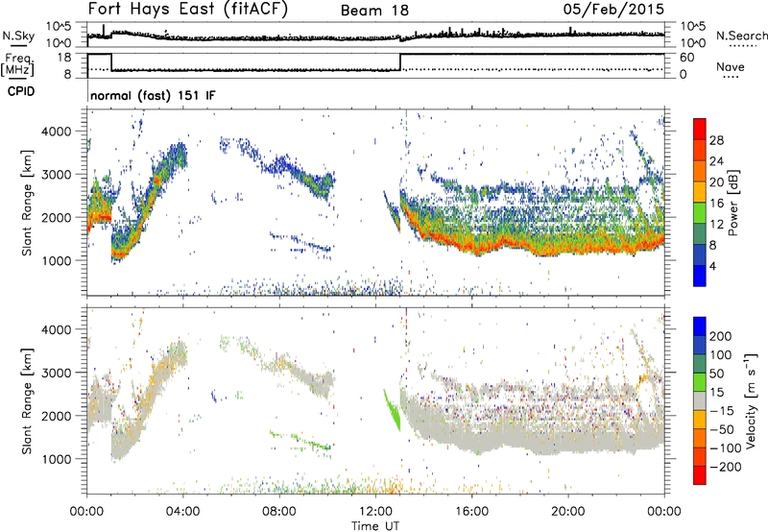Click the 'Fort Hays East (fitACF)' title
Screen dimensions: 768x532
click(x=188, y=10)
